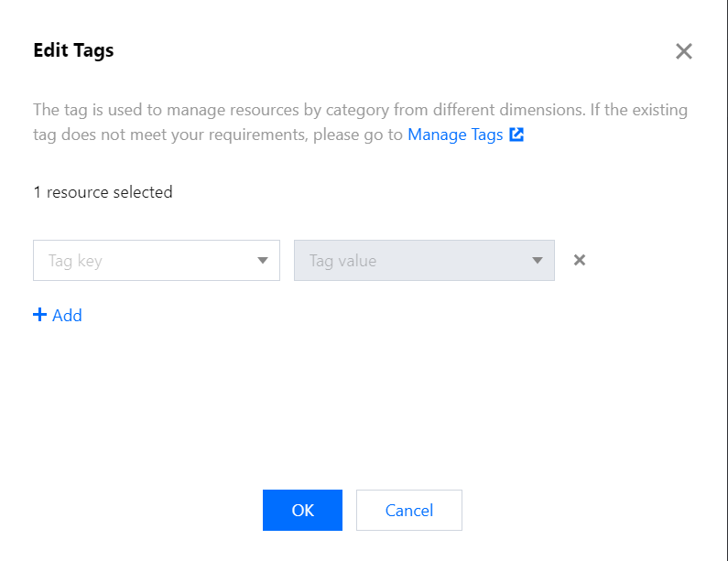Click the Tag value dropdown arrow
728x561 pixels.
coord(538,261)
